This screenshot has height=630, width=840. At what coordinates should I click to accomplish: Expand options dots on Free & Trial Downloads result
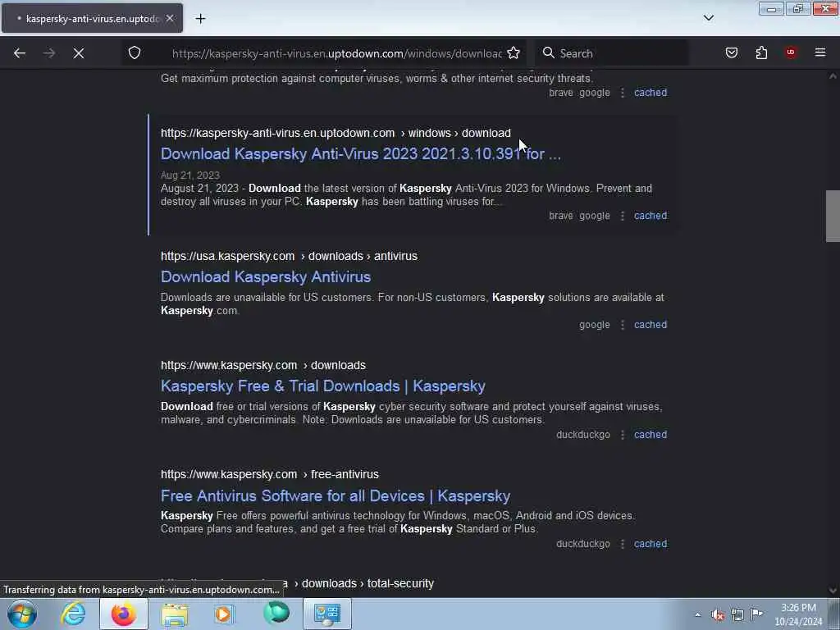622,435
